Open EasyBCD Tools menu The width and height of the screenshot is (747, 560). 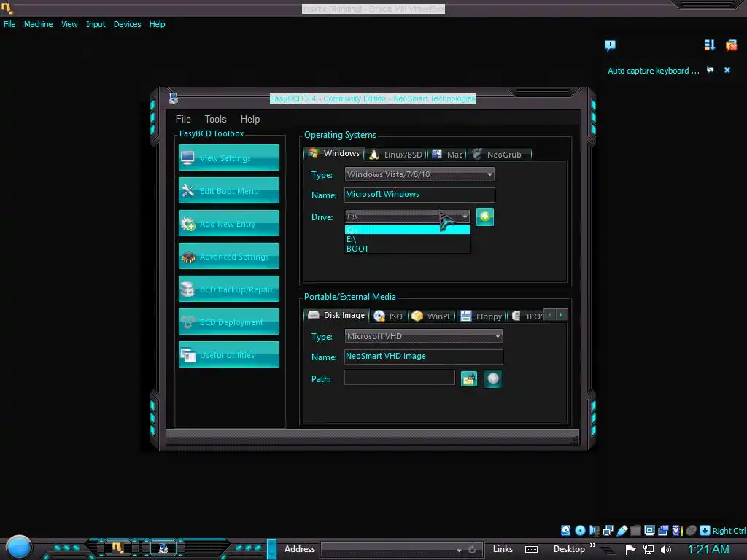pyautogui.click(x=215, y=119)
